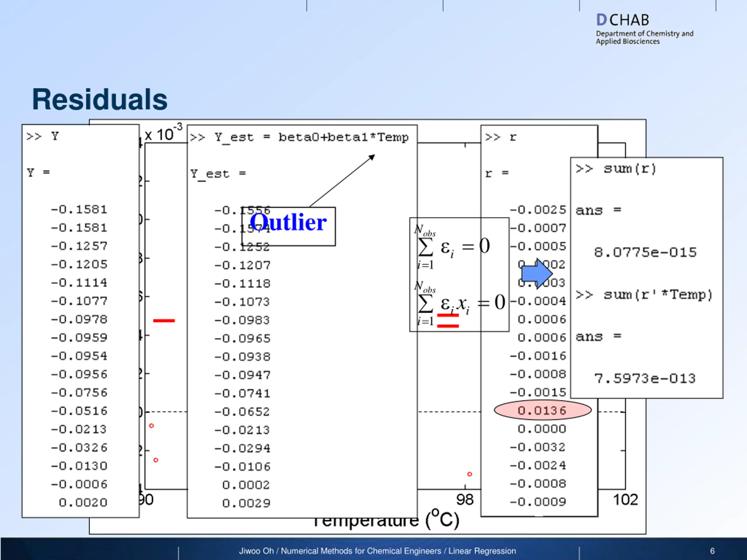Screen dimensions: 747x560
Task: Select residual value 0.0000
Action: pos(542,429)
